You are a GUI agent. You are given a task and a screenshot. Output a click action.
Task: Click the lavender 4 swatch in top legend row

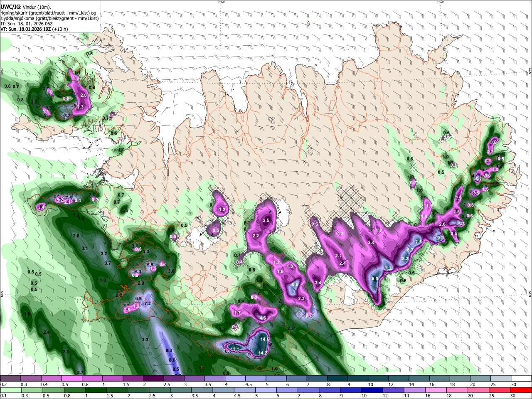235,379
